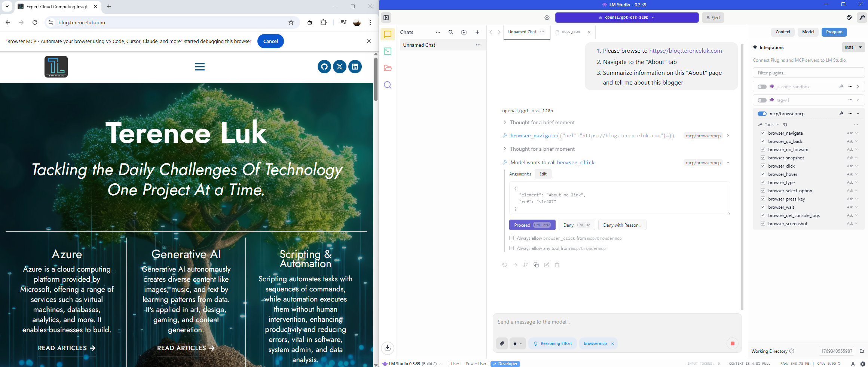Create a new chat with plus icon
The image size is (868, 367).
[477, 32]
